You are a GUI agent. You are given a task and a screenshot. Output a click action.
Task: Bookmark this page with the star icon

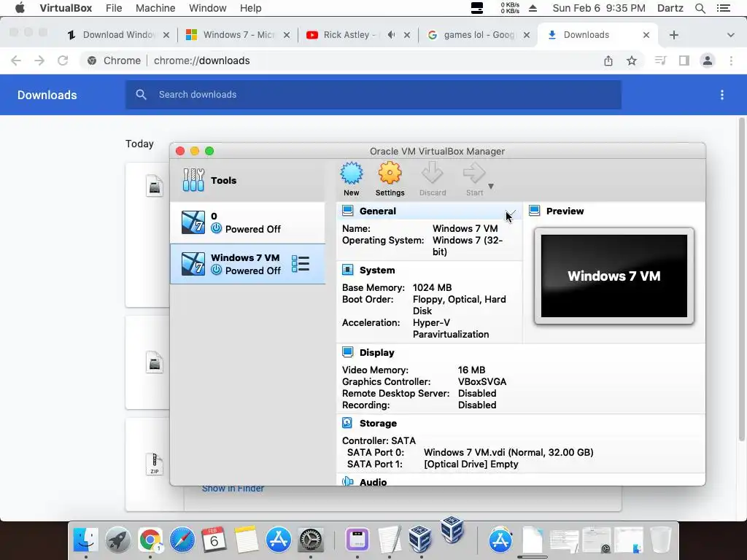pos(632,61)
